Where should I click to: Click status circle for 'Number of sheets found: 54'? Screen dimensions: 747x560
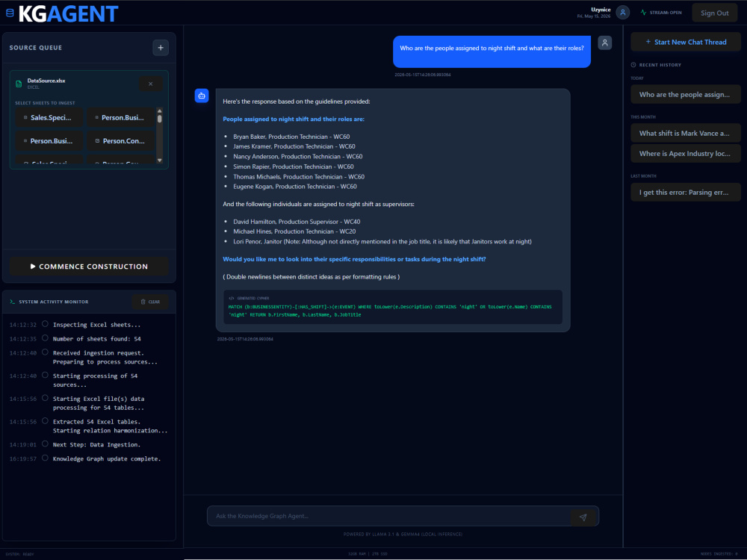[45, 338]
